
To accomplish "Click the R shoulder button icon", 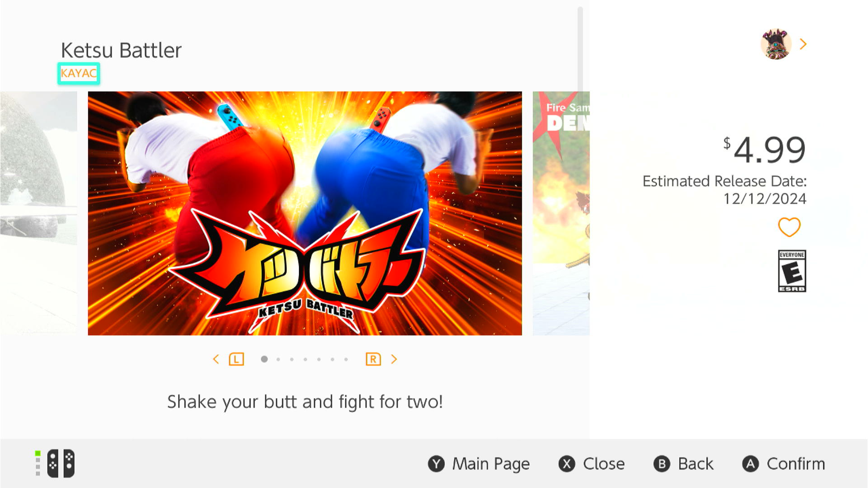I will point(373,359).
